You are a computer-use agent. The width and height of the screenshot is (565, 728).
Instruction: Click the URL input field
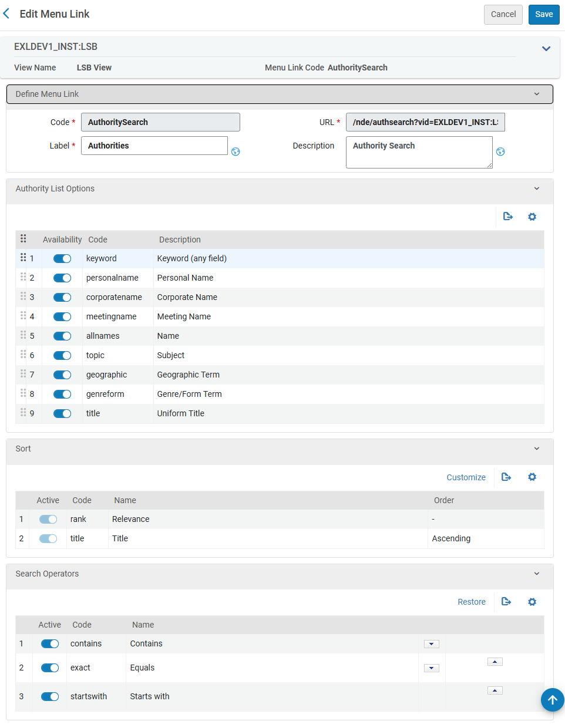pyautogui.click(x=425, y=122)
